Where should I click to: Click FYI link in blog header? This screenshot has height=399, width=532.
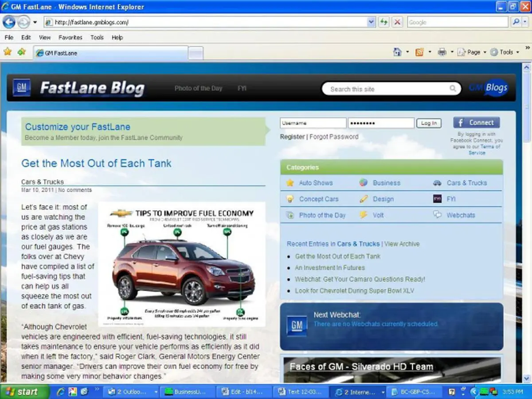242,88
